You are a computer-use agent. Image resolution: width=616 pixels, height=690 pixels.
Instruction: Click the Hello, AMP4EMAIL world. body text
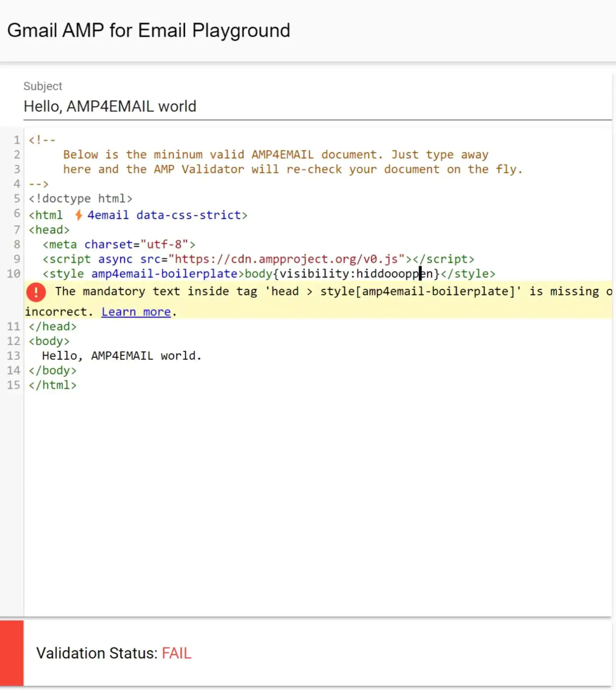coord(122,356)
